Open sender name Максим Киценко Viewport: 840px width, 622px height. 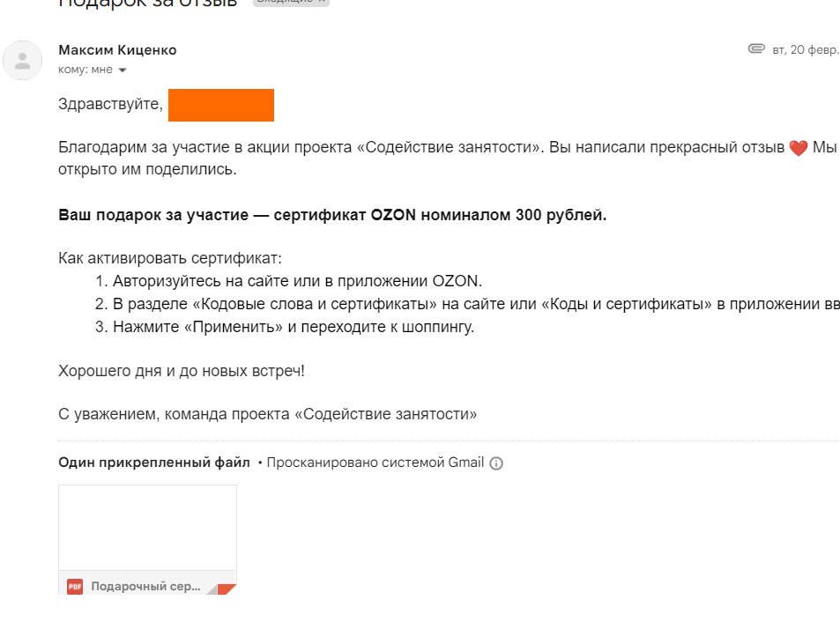pos(117,50)
